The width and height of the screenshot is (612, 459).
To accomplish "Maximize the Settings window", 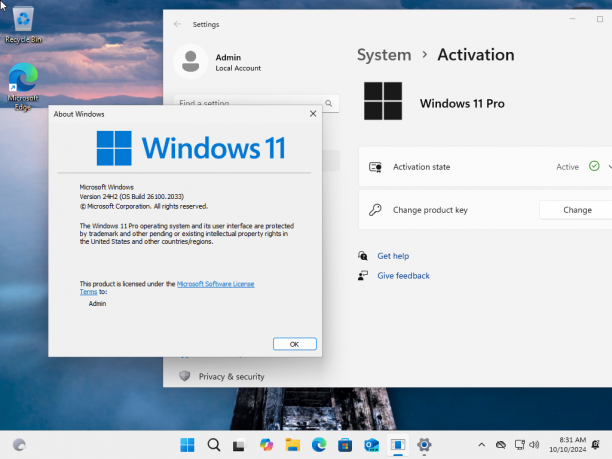I will pyautogui.click(x=600, y=19).
